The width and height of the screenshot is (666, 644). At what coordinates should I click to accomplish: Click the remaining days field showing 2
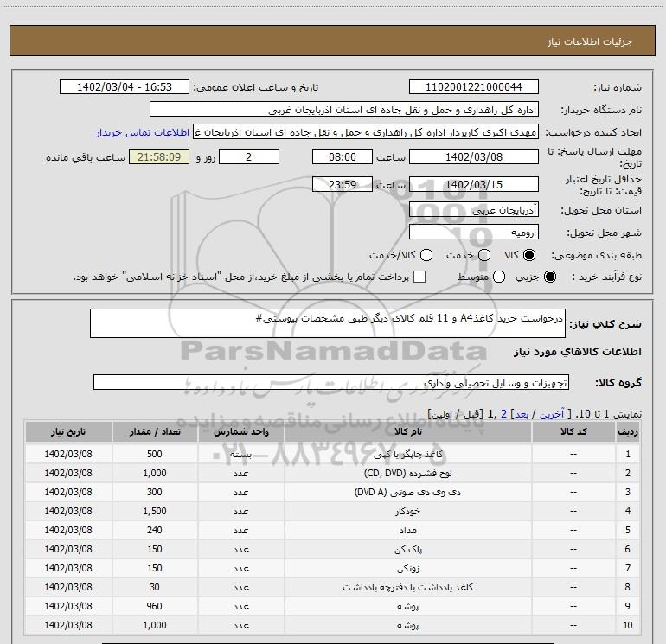[x=249, y=156]
